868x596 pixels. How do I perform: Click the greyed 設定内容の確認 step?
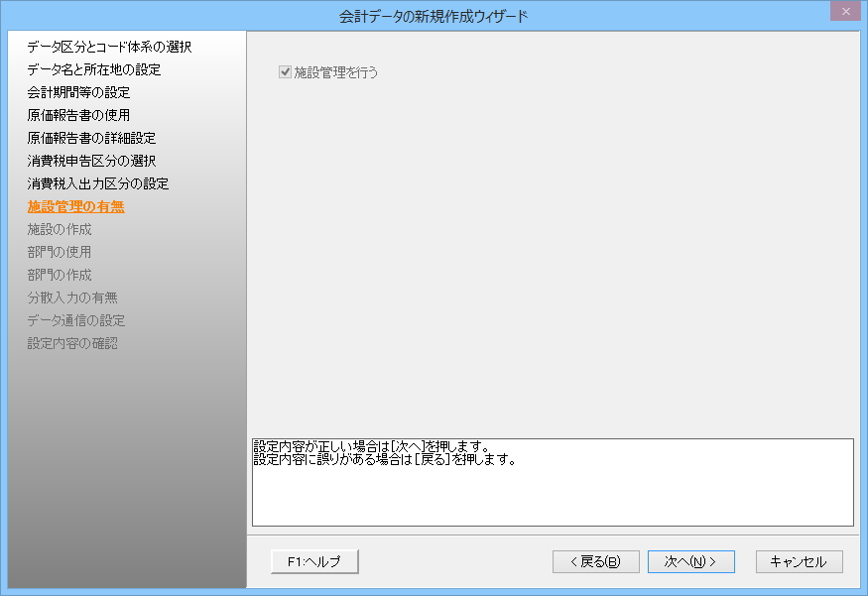(x=72, y=344)
